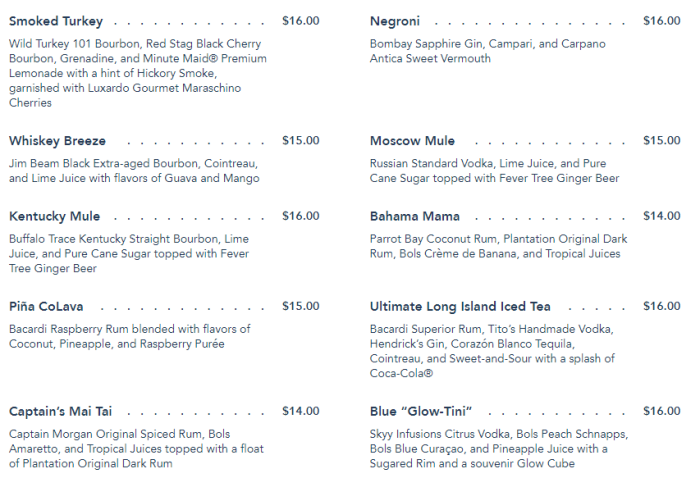Select the Bahama Mama item name
The height and width of the screenshot is (478, 700).
pos(415,216)
